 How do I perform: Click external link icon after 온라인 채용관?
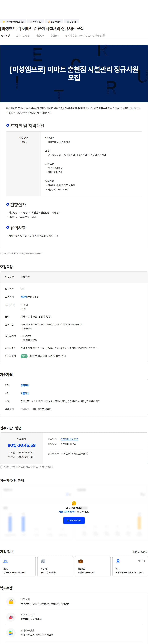pyautogui.click(x=104, y=35)
